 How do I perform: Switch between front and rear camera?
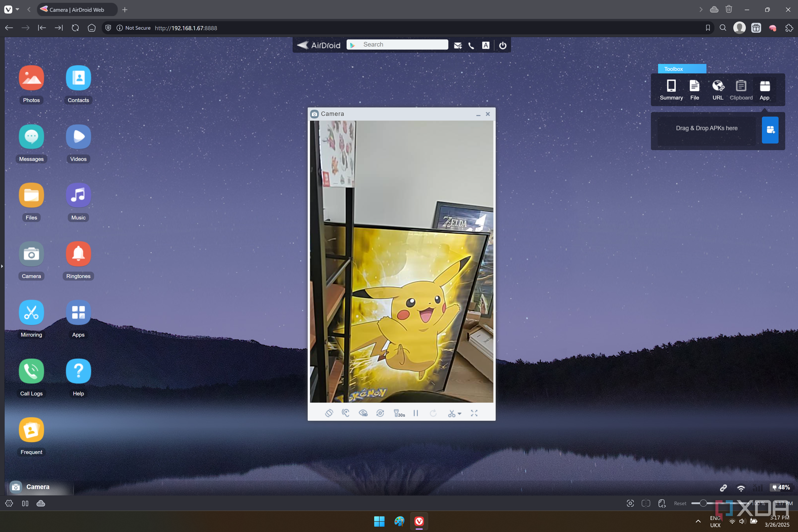[x=380, y=413]
